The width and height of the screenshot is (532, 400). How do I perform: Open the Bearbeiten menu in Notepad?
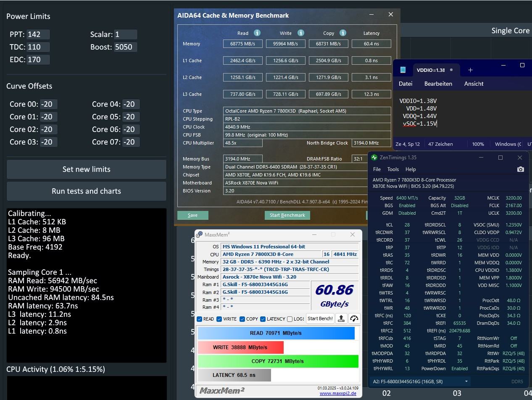(438, 84)
